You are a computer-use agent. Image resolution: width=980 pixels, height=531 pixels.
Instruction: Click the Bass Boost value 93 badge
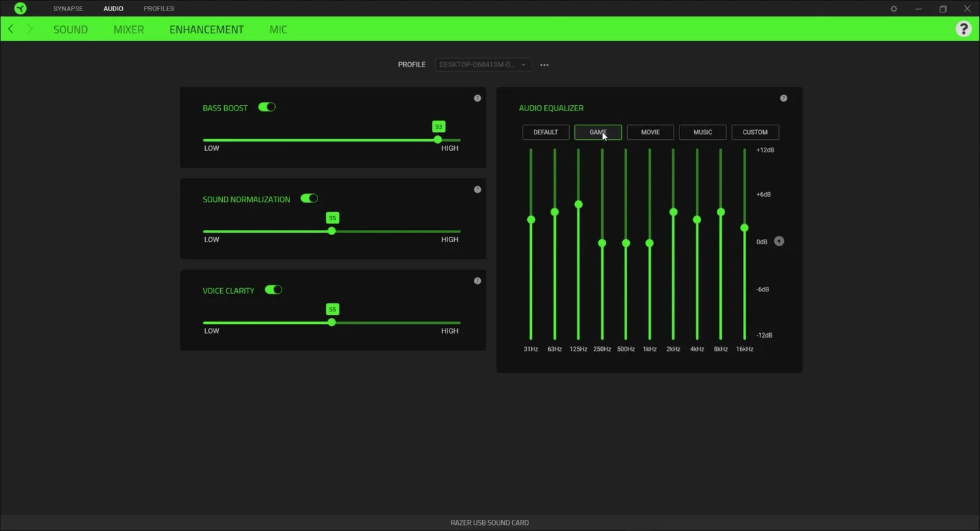tap(438, 127)
